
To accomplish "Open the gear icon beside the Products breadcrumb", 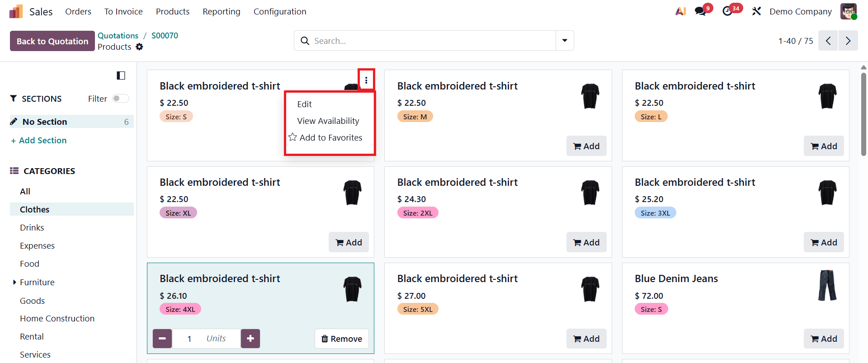I will coord(139,47).
